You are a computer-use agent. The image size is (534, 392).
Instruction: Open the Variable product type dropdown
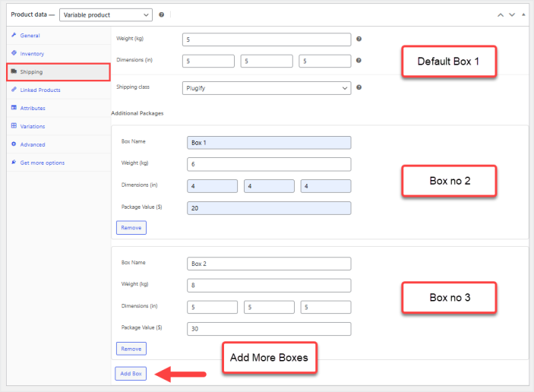click(106, 15)
